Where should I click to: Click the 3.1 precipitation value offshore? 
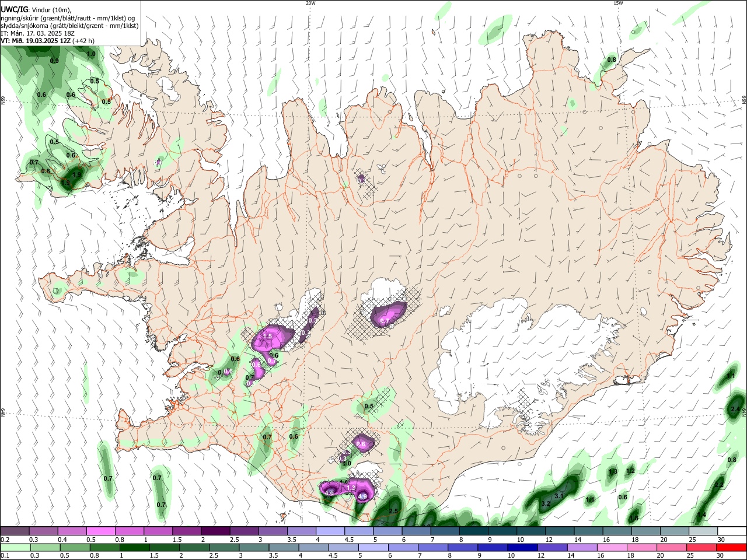(558, 496)
